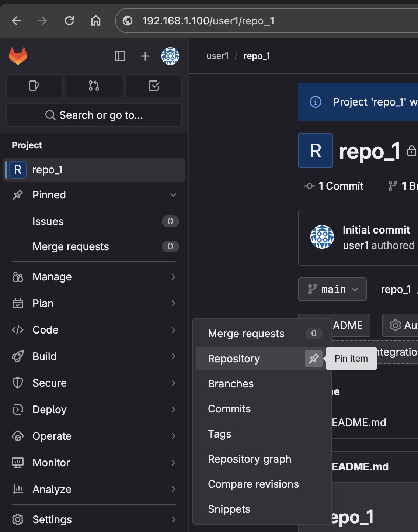The height and width of the screenshot is (532, 418).
Task: Reload the page in browser
Action: coord(69,21)
